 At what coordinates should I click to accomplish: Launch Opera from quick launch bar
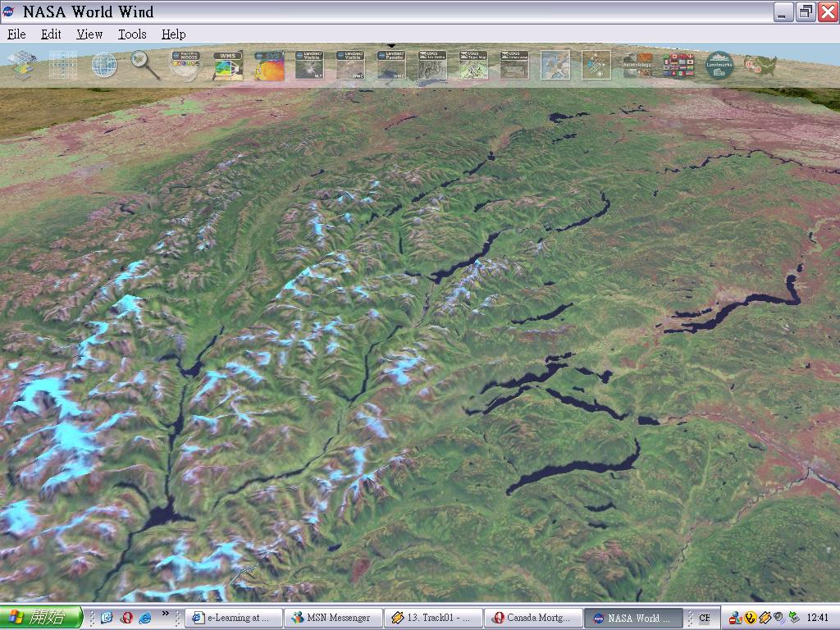pos(126,618)
